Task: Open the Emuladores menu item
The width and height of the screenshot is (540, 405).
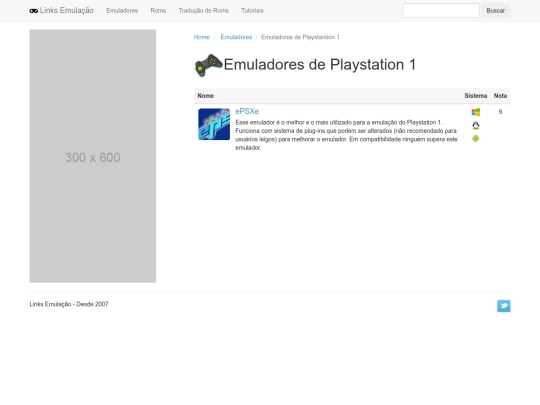Action: [122, 11]
